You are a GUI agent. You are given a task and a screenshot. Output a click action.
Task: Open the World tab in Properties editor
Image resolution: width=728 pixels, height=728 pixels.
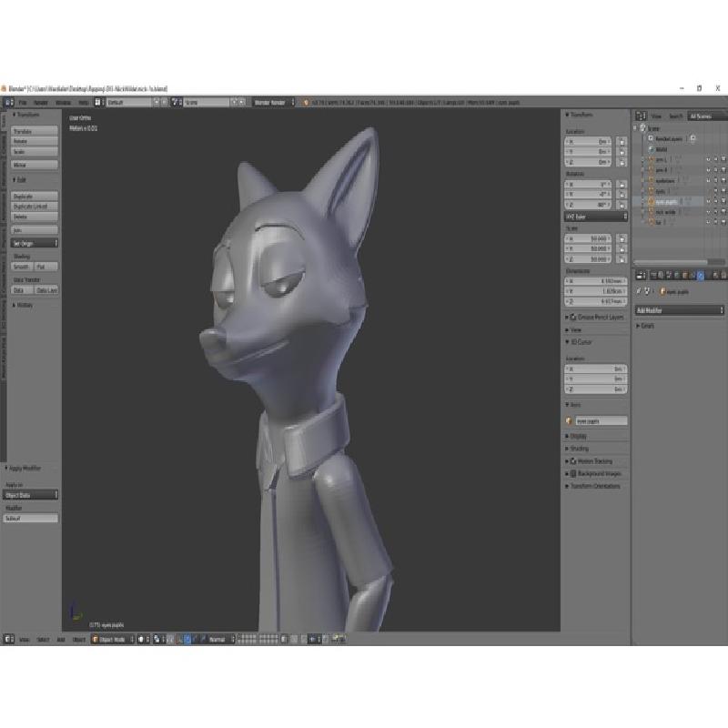pyautogui.click(x=676, y=276)
